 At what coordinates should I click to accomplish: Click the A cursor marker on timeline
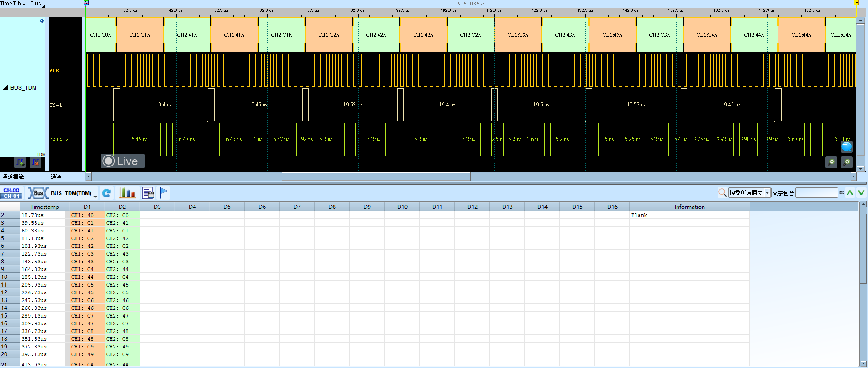click(x=86, y=3)
